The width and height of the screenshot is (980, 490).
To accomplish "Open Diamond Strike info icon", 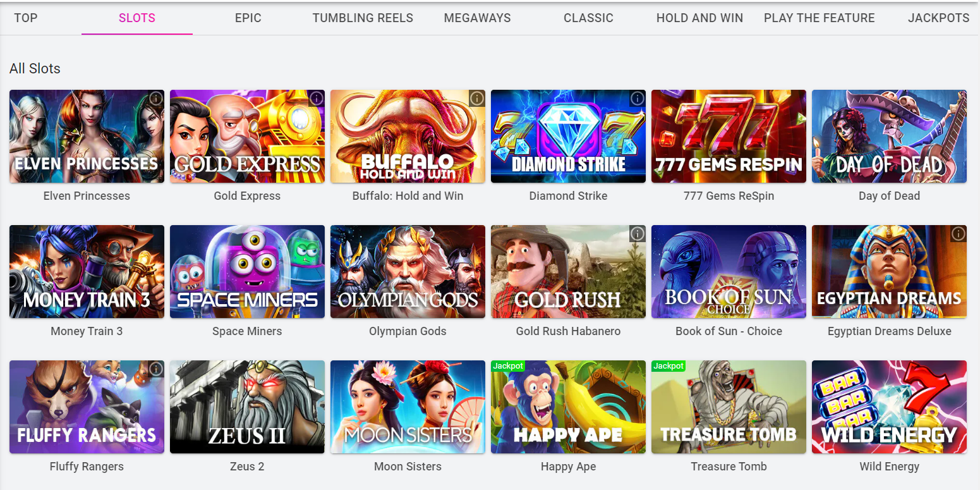I will (638, 99).
